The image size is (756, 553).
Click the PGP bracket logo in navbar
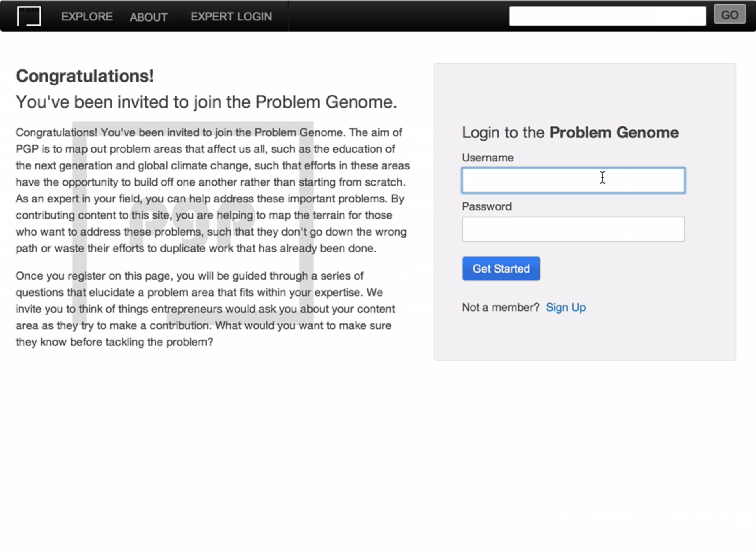click(29, 16)
